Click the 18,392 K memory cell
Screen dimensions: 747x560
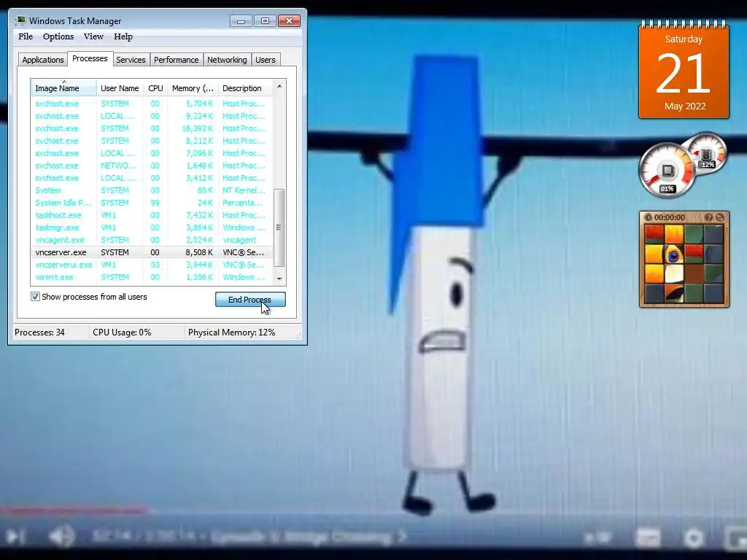(x=198, y=128)
